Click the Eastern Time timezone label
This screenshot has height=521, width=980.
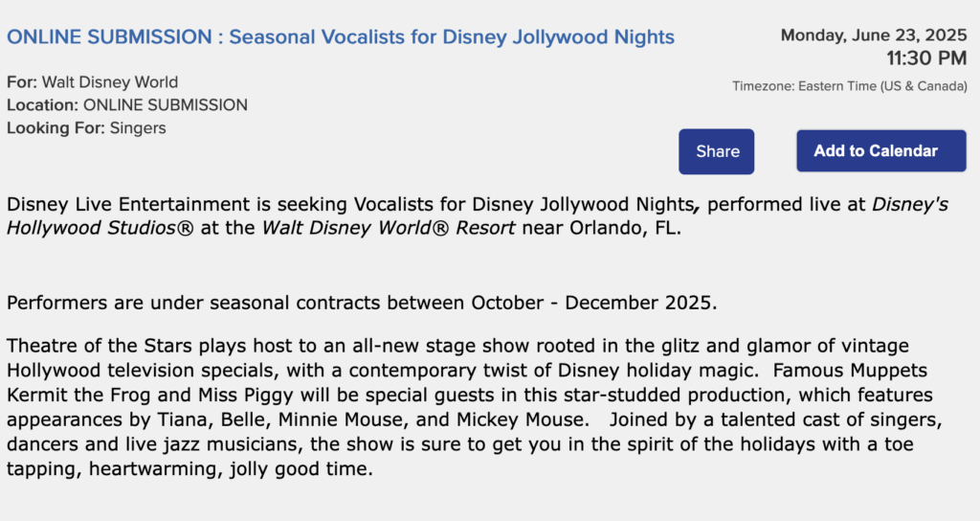coord(850,86)
